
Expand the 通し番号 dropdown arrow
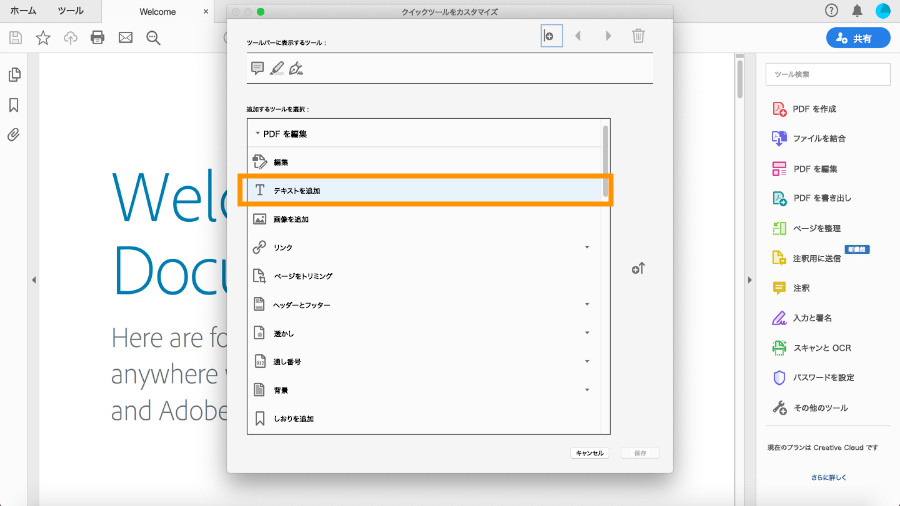(x=587, y=361)
